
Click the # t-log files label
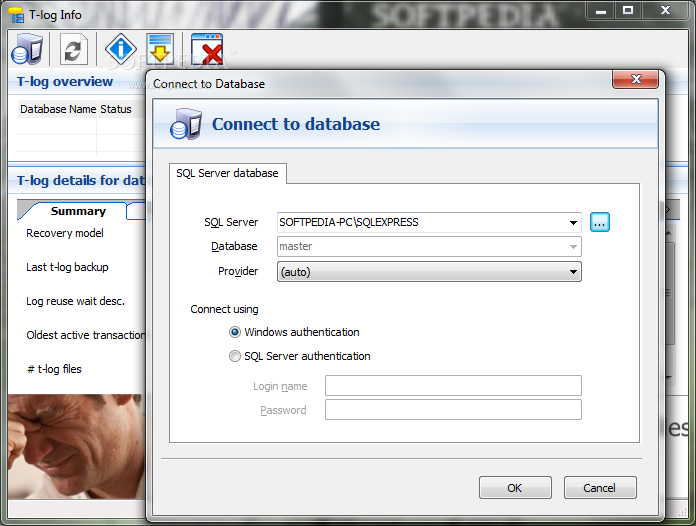point(54,369)
